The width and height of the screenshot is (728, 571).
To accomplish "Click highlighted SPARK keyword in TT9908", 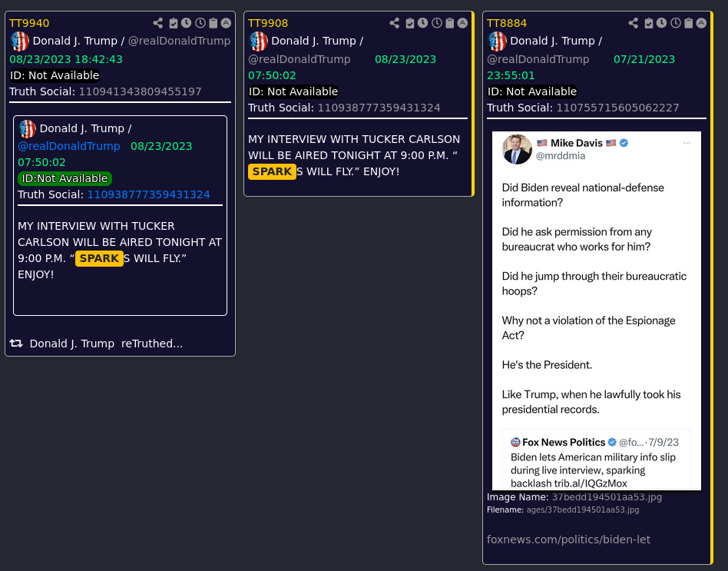I will pos(272,171).
